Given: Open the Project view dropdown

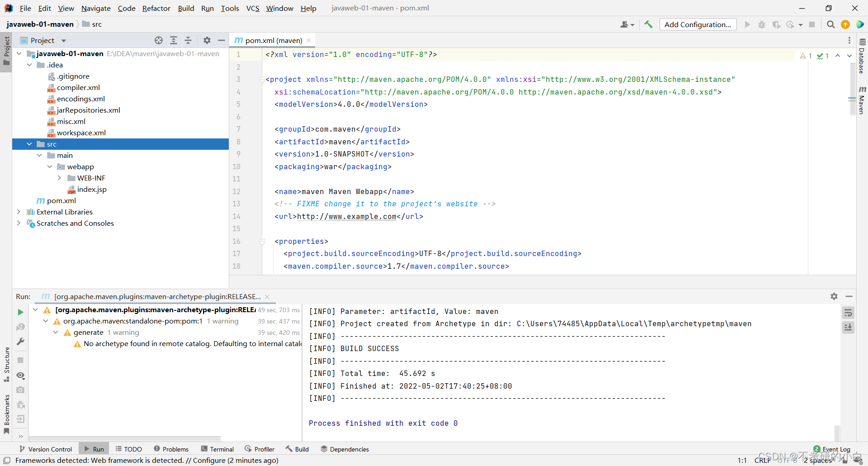Looking at the screenshot, I should tap(63, 40).
